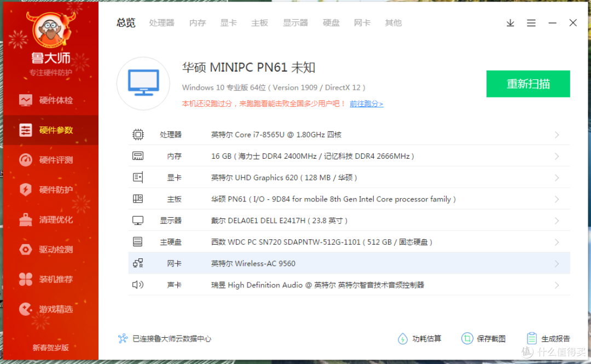Expand the 处理器 row chevron

(557, 135)
